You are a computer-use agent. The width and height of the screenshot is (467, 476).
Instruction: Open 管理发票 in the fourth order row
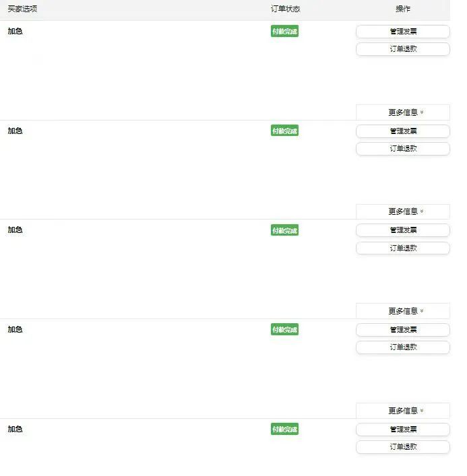402,330
